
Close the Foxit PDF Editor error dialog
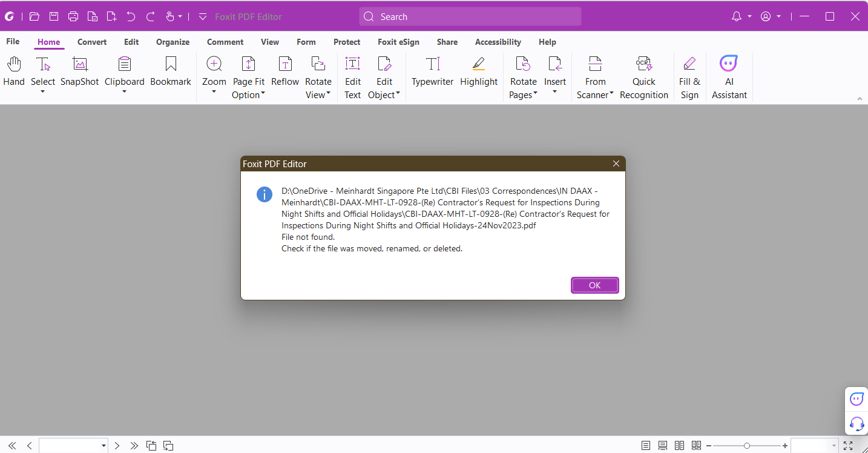coord(616,164)
